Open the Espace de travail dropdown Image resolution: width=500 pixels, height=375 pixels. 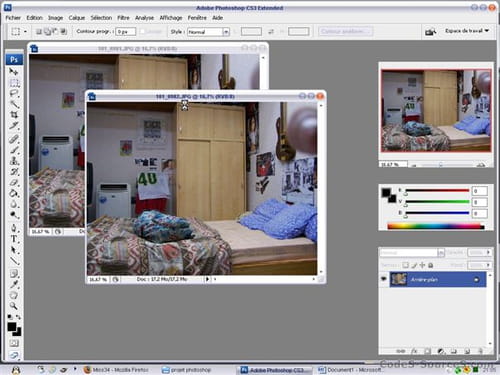coord(467,31)
